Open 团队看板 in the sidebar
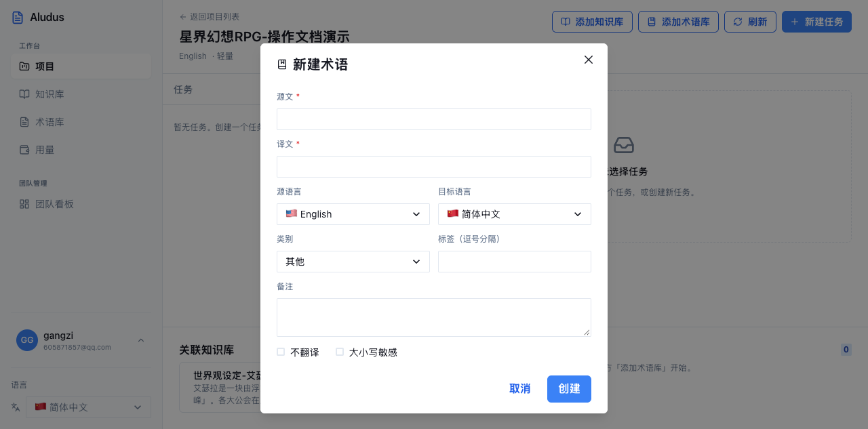The width and height of the screenshot is (868, 429). pos(81,204)
